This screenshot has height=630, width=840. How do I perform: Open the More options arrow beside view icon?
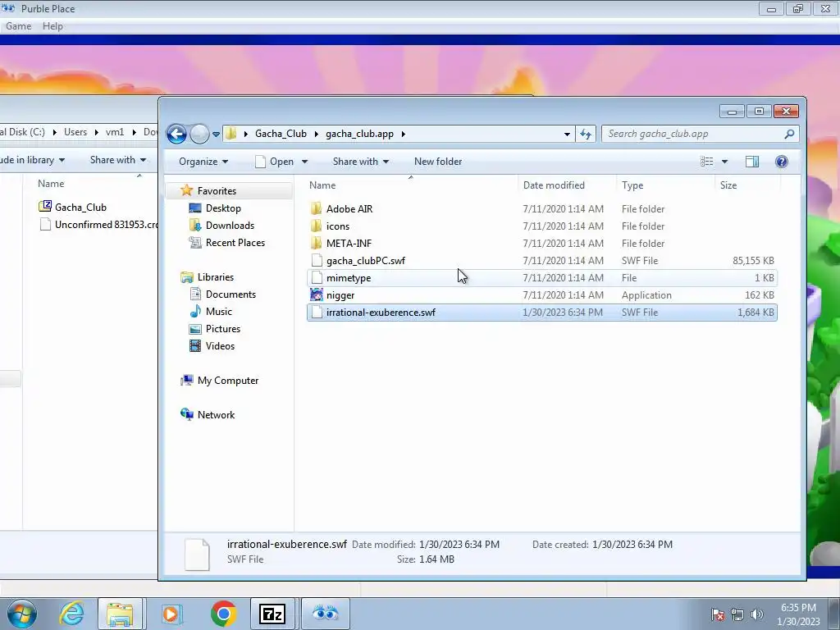[x=724, y=162]
